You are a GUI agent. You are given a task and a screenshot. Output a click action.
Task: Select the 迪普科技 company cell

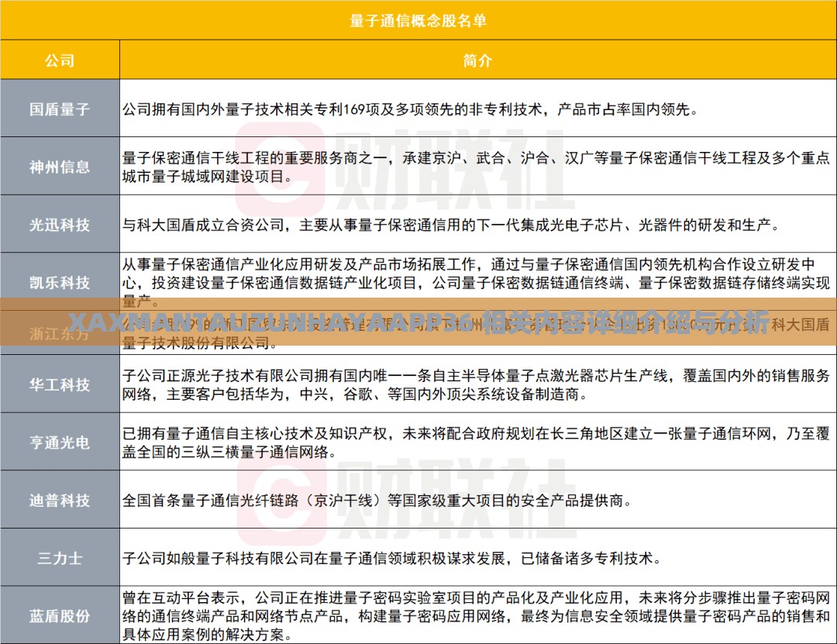pyautogui.click(x=60, y=500)
